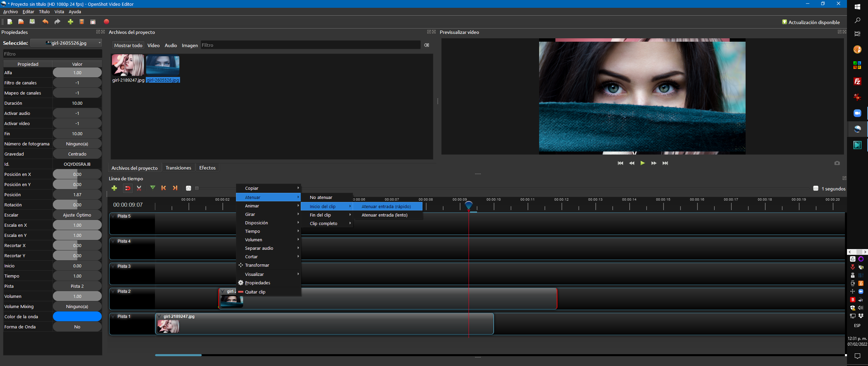Float the Propiedades panel
This screenshot has width=868, height=366.
click(x=98, y=32)
